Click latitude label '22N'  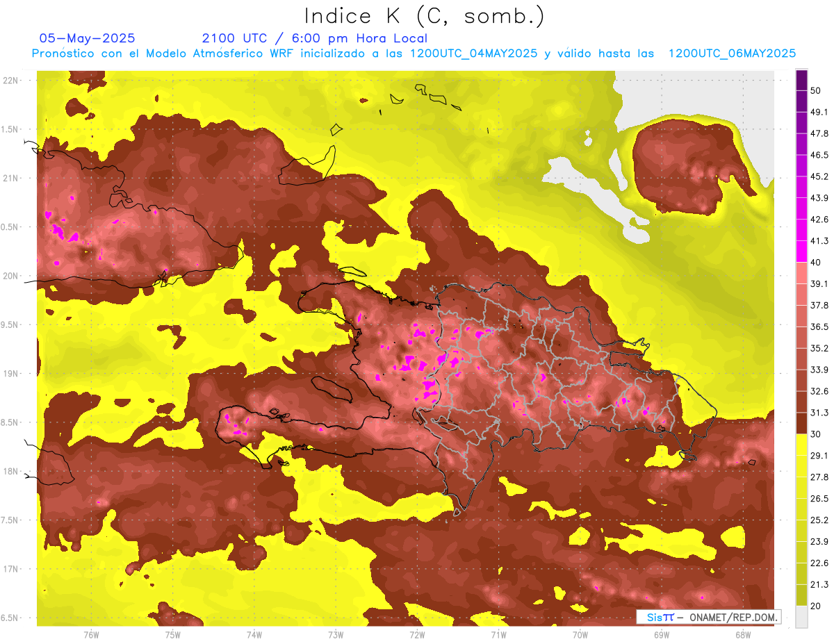[10, 81]
